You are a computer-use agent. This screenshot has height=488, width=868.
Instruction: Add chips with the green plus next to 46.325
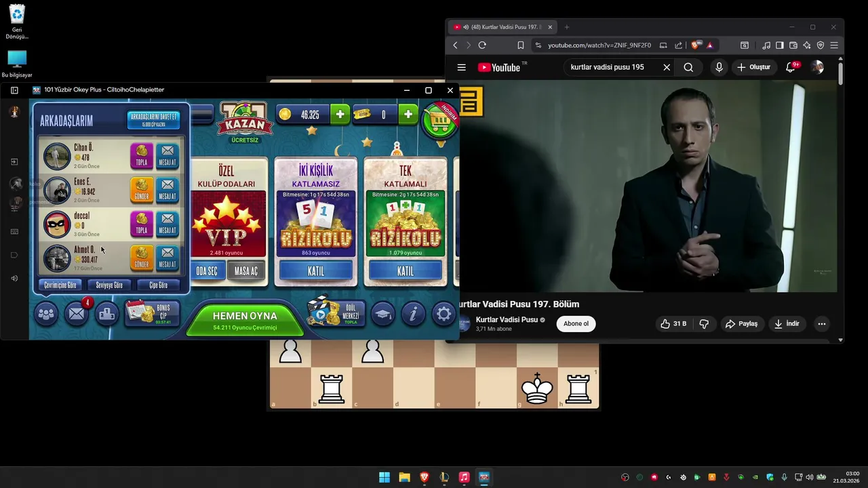pos(340,115)
